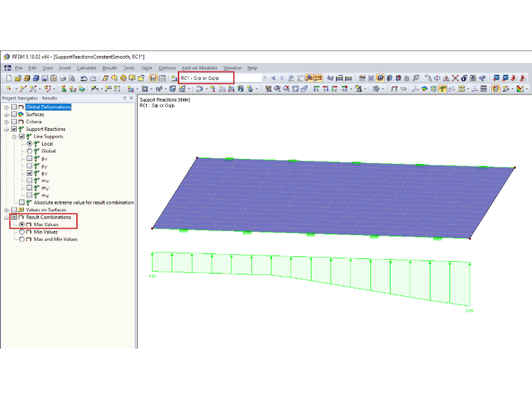Image resolution: width=532 pixels, height=399 pixels.
Task: Click the zoom magnifier icon in second toolbar
Action: click(x=277, y=89)
